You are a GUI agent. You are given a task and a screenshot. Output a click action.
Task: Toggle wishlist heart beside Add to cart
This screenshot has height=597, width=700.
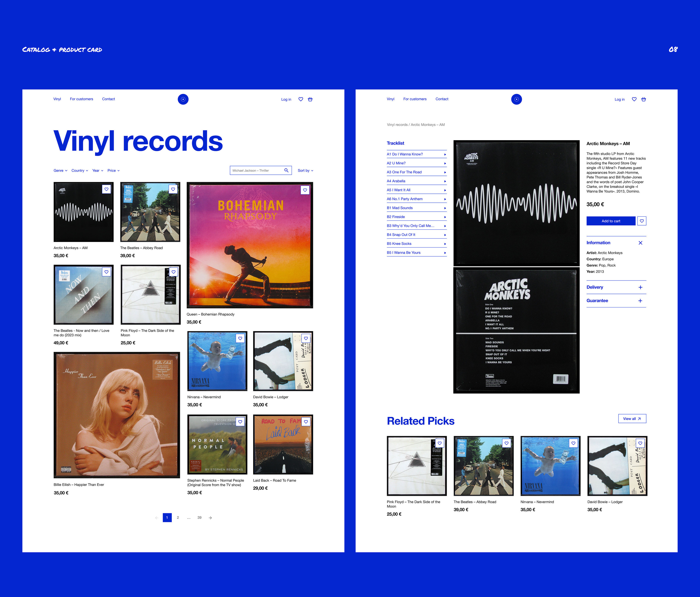click(x=642, y=221)
